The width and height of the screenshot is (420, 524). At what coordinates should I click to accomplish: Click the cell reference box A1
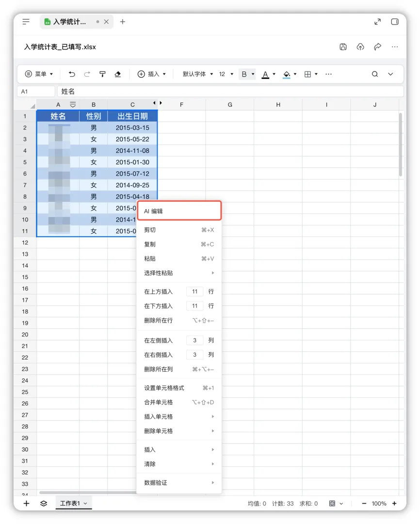(36, 91)
